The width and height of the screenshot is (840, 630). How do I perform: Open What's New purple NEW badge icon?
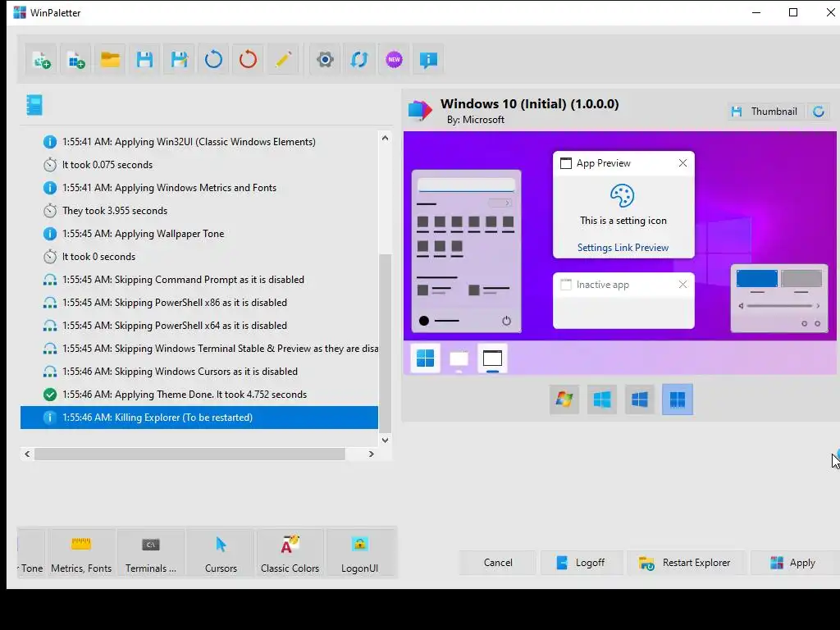394,60
